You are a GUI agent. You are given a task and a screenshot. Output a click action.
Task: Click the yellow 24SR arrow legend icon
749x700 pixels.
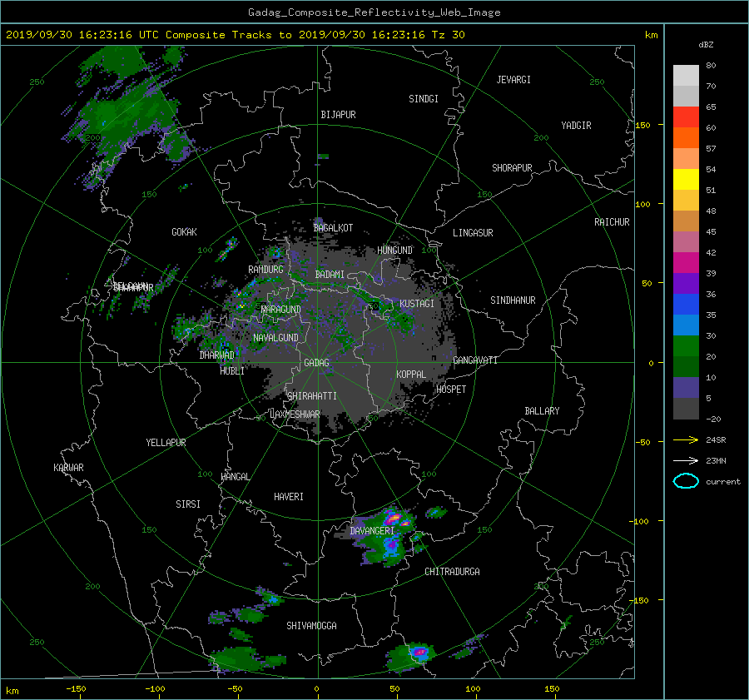pyautogui.click(x=686, y=439)
